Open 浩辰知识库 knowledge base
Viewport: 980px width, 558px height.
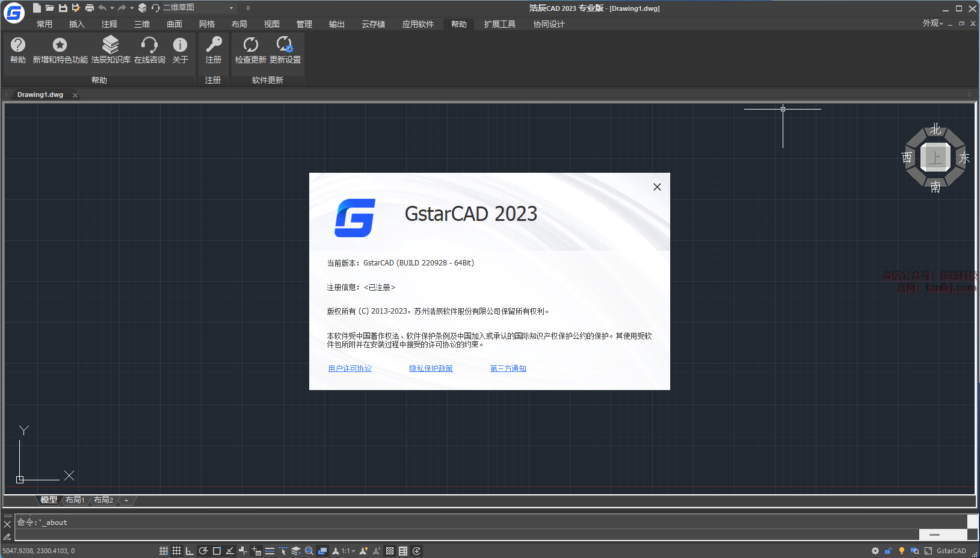[111, 45]
